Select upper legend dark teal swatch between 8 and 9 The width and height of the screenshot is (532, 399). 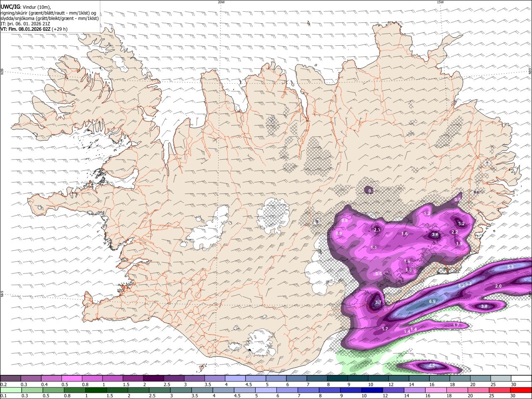337,379
